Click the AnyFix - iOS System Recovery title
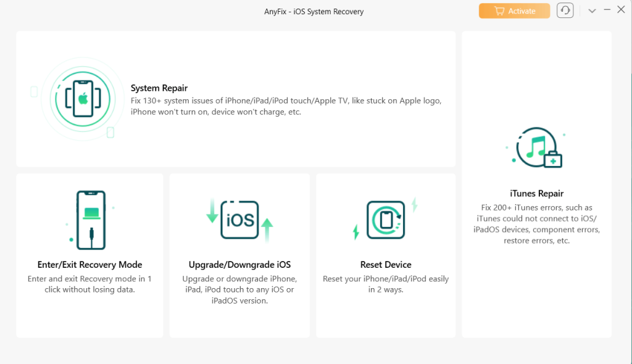This screenshot has height=364, width=632. pyautogui.click(x=314, y=12)
